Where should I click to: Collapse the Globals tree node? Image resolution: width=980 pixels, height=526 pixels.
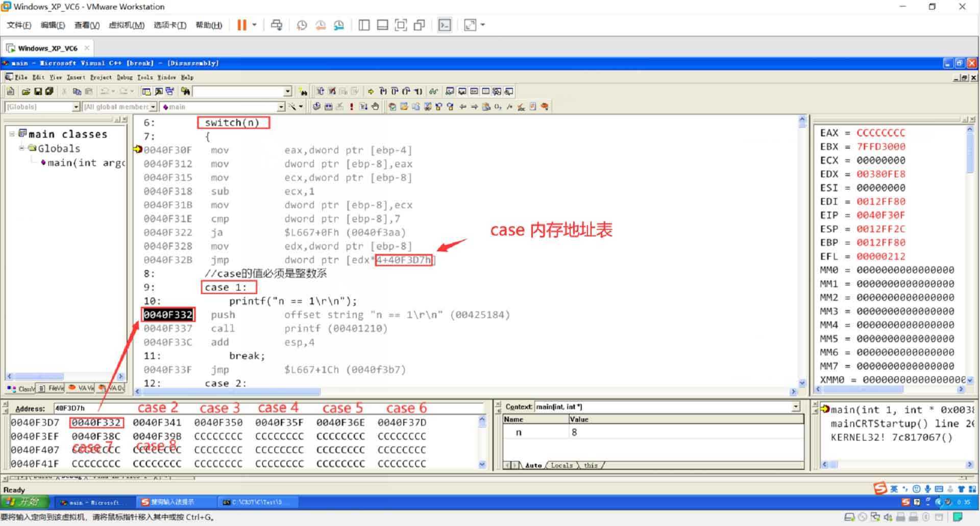coord(22,148)
